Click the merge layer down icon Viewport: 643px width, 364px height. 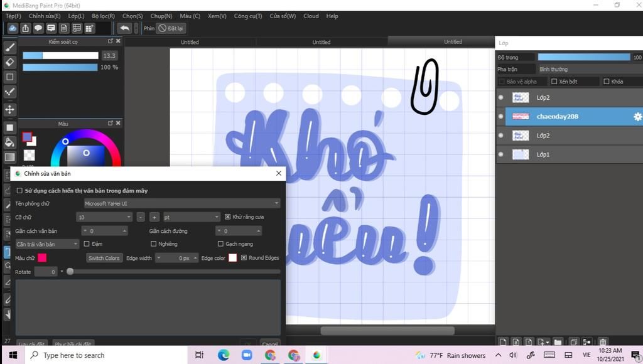587,341
